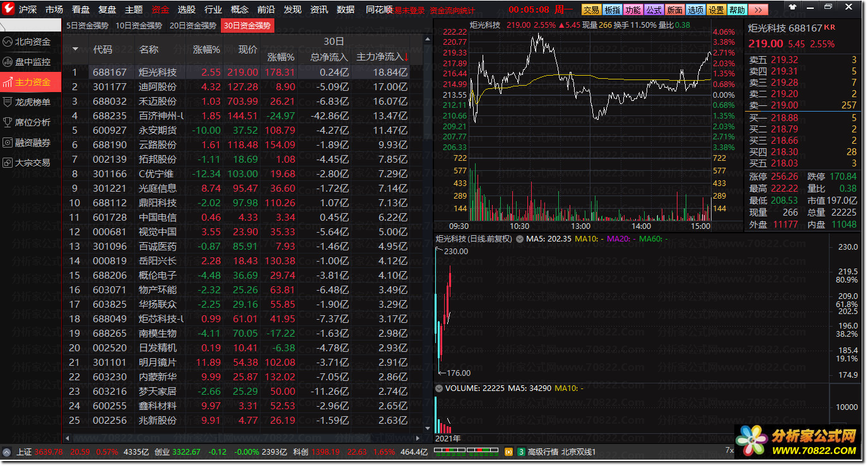Select the 30日资金强势 tab
The width and height of the screenshot is (868, 466).
[x=247, y=26]
